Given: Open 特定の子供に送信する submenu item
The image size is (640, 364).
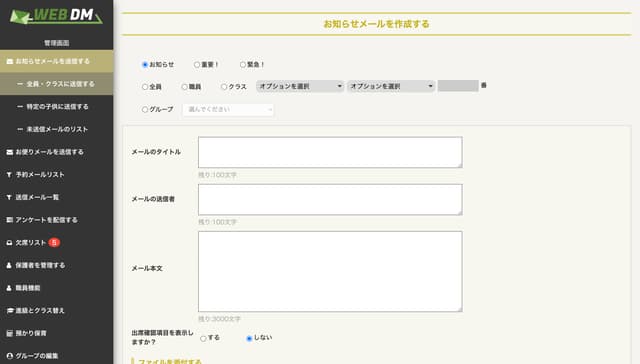Looking at the screenshot, I should point(57,107).
